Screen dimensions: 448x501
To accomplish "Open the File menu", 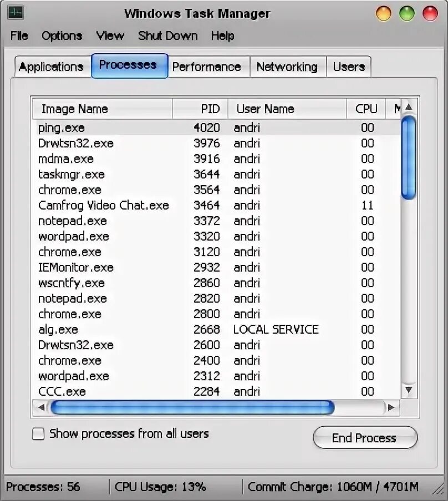I will point(18,35).
